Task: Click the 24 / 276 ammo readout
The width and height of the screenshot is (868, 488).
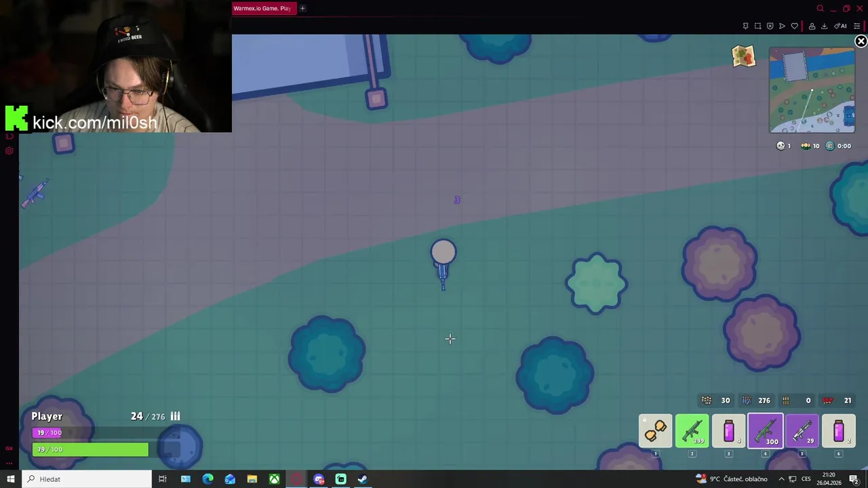Action: 155,416
